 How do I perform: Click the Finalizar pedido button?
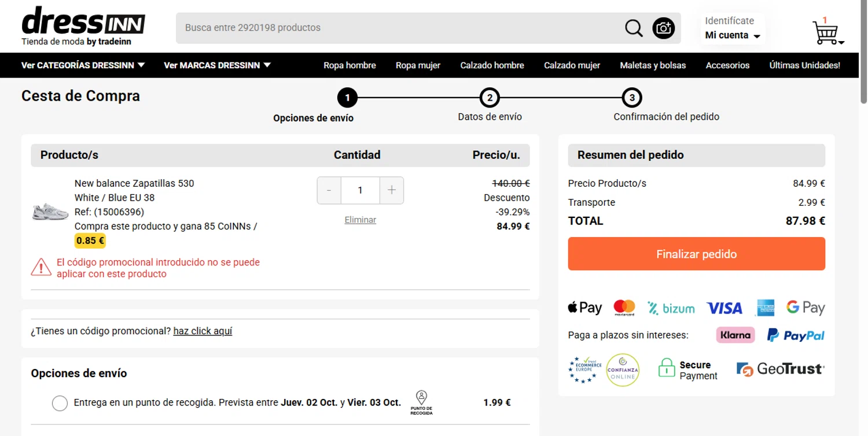[x=697, y=254]
